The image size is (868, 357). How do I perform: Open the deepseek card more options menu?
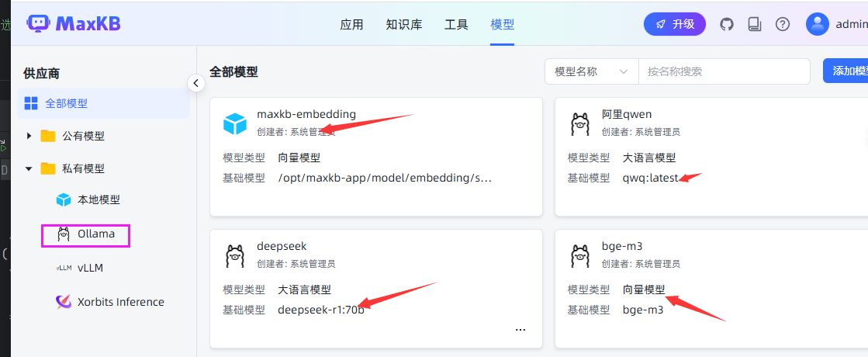click(x=520, y=329)
